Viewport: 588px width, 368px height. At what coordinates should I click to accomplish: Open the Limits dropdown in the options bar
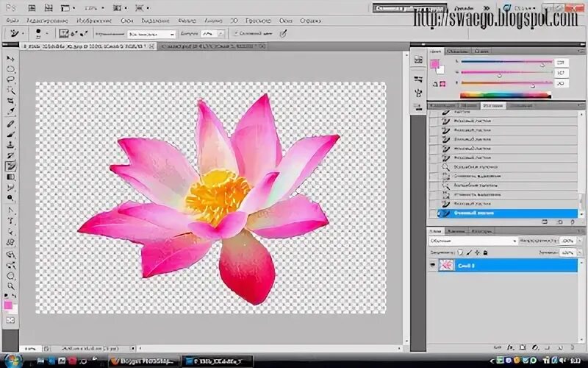coord(151,34)
